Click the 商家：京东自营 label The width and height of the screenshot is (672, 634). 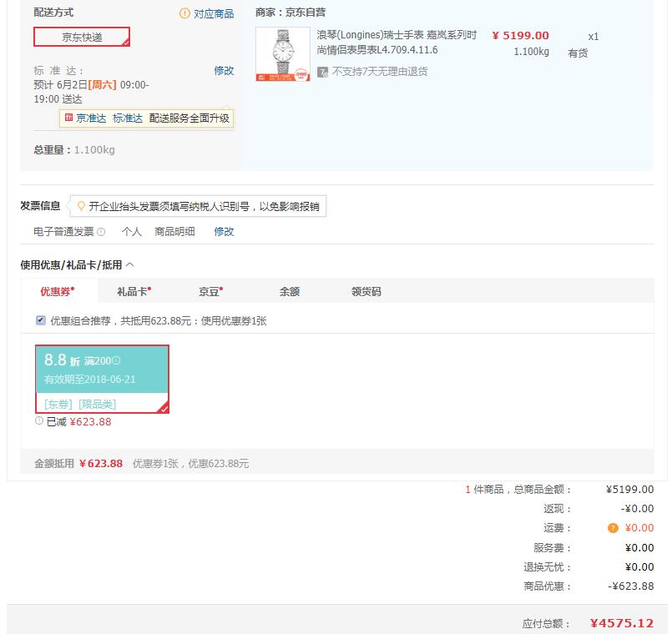tap(291, 13)
